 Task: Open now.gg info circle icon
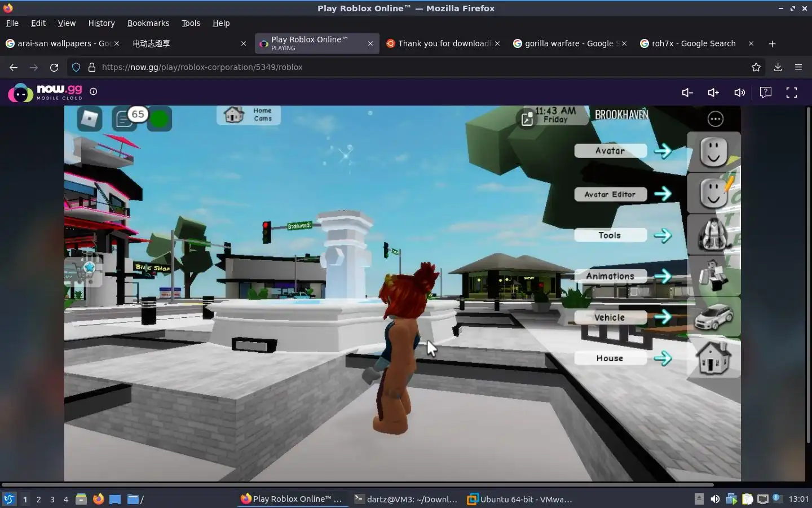coord(94,91)
